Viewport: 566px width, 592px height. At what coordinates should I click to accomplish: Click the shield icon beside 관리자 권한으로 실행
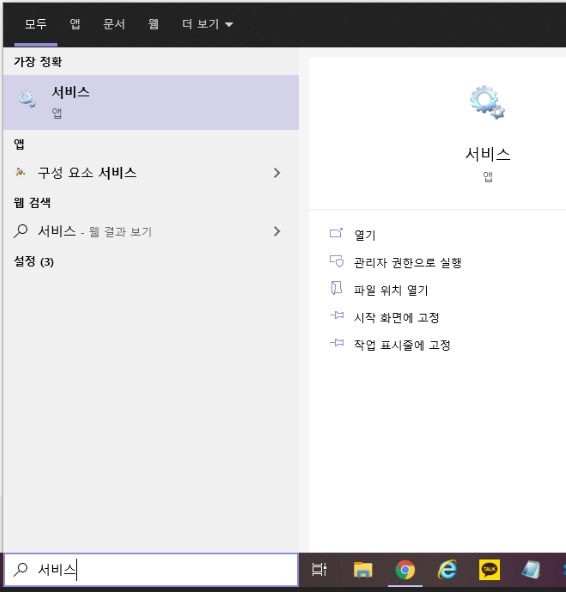[x=336, y=261]
